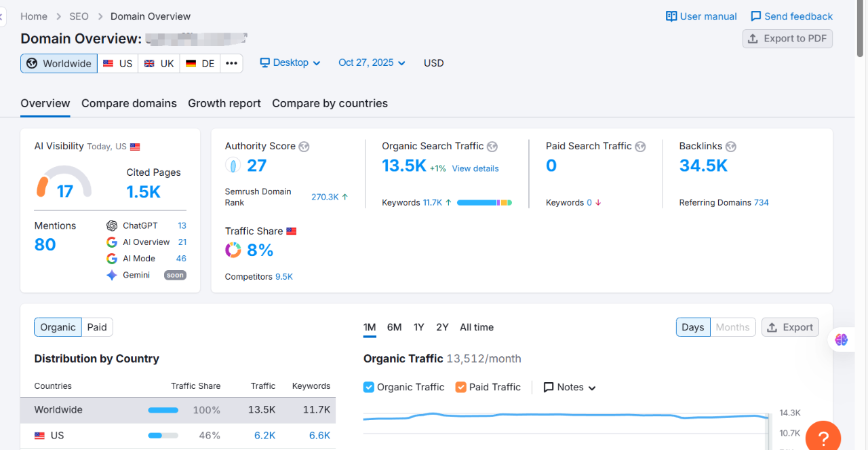Open View details link for organic traffic
Screen dimensions: 868x450
(x=475, y=168)
